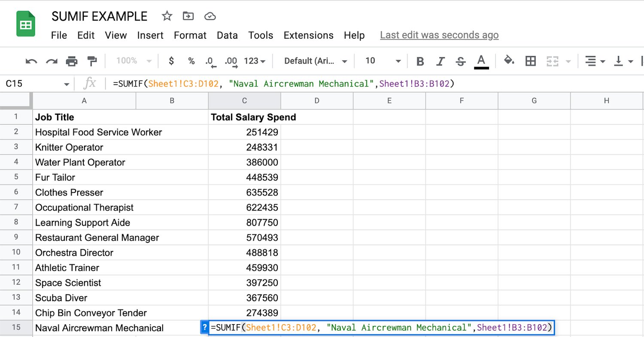Click the fx function icon
Screen dimensions: 644x337
(x=89, y=83)
